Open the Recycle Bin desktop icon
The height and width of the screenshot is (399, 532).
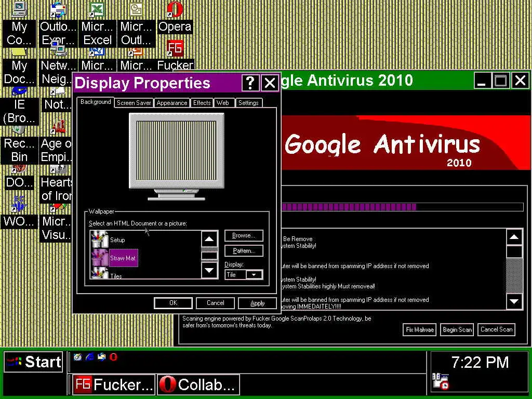coord(19,146)
